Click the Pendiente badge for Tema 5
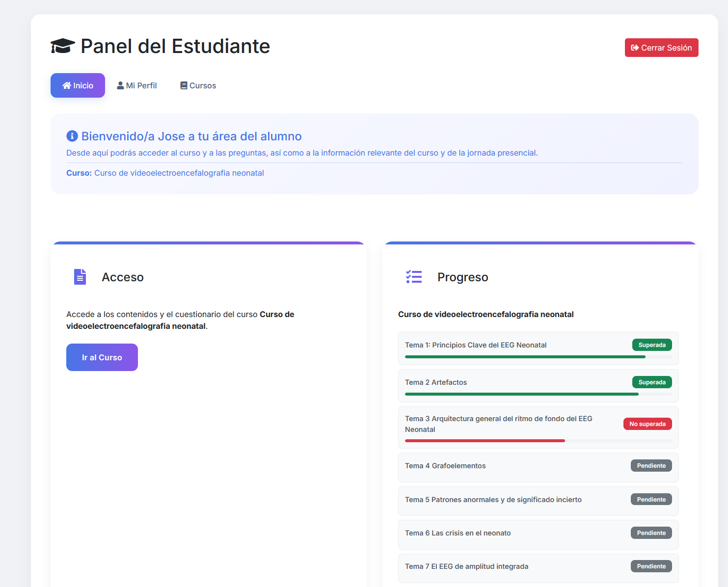The width and height of the screenshot is (728, 587). click(651, 500)
